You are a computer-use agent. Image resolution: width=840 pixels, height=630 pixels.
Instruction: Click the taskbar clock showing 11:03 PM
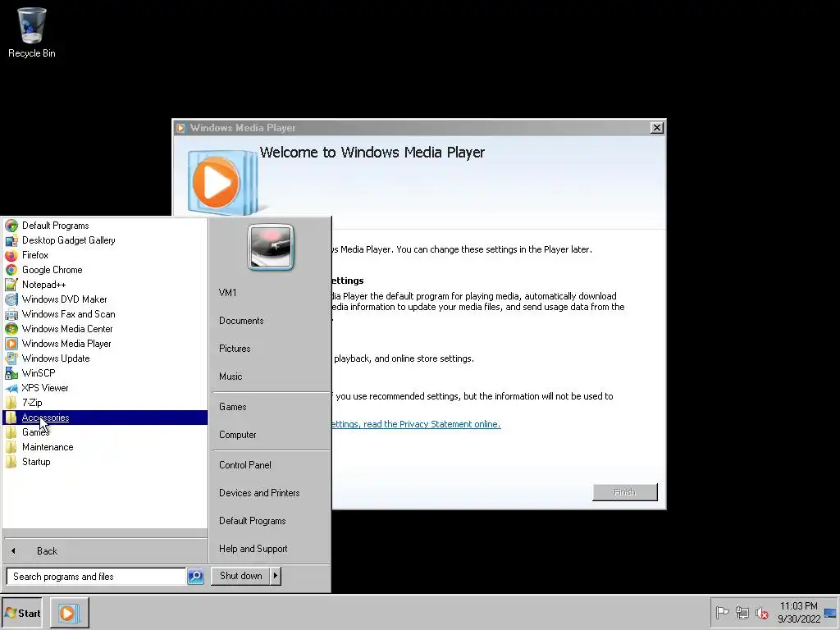[799, 612]
